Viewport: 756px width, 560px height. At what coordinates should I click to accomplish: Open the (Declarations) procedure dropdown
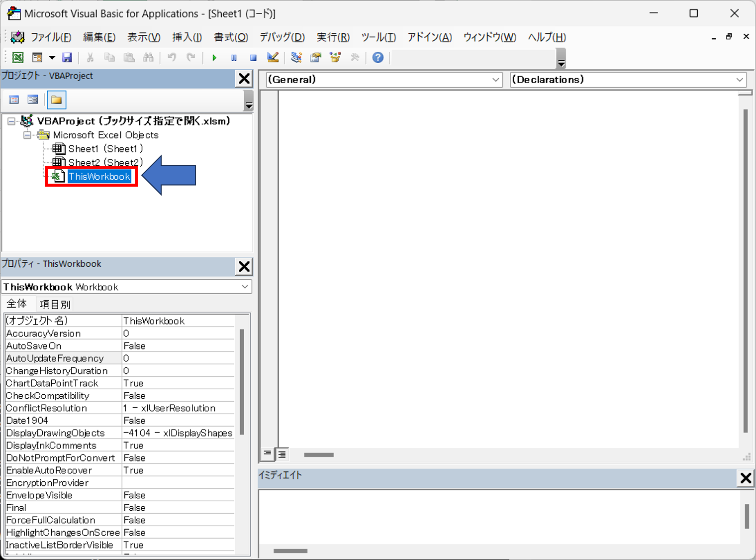[739, 80]
